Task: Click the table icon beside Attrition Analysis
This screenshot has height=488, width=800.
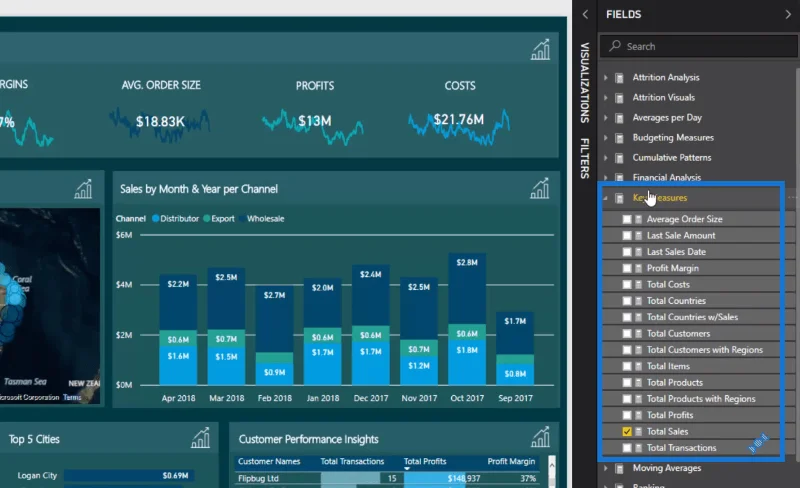Action: (619, 78)
